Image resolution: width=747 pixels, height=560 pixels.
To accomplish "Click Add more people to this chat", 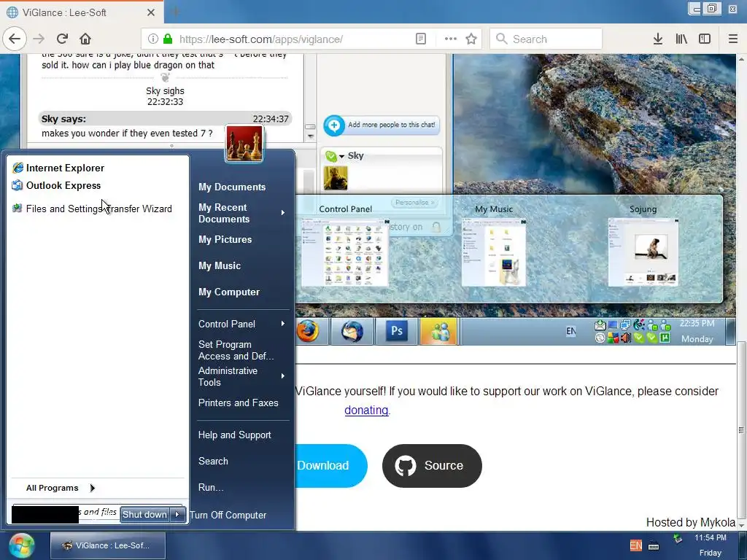I will coord(382,125).
